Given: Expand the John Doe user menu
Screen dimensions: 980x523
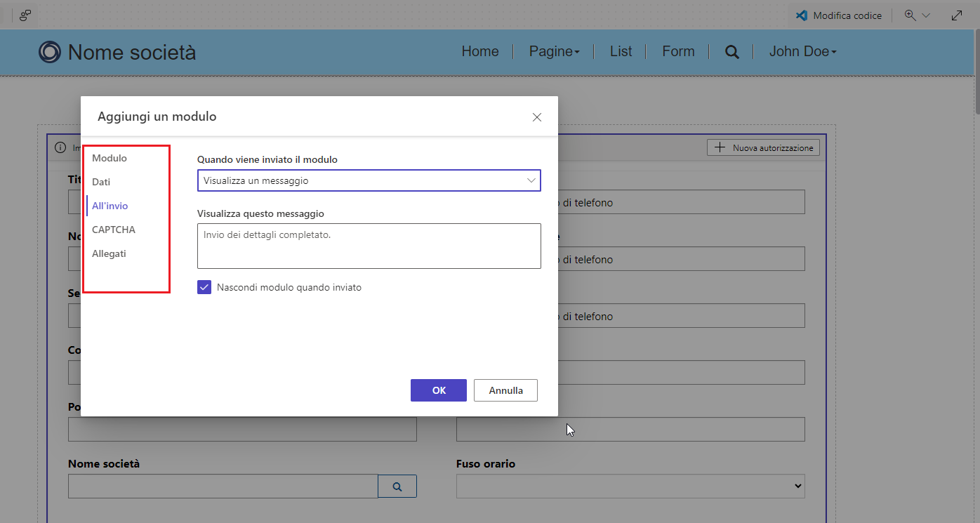Looking at the screenshot, I should tap(803, 51).
